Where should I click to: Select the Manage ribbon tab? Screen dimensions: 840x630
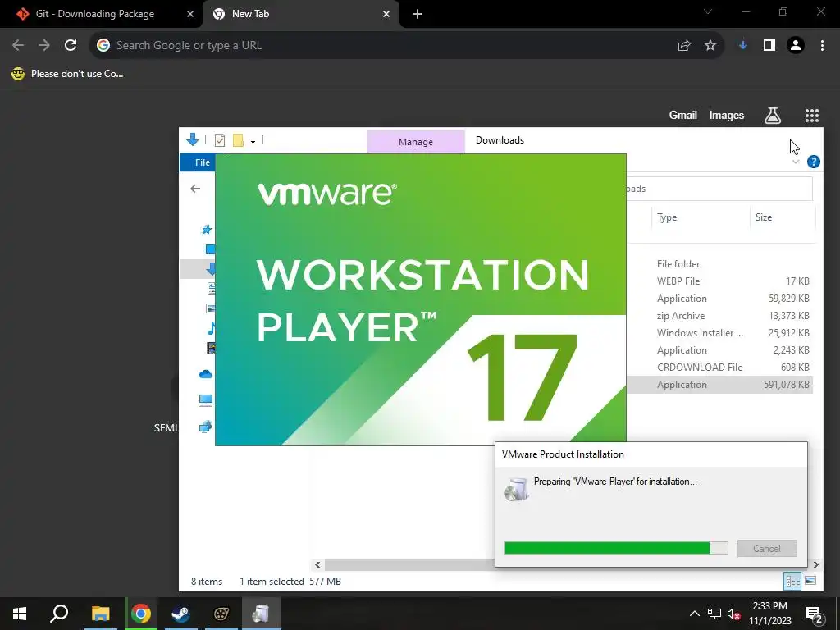(x=416, y=142)
